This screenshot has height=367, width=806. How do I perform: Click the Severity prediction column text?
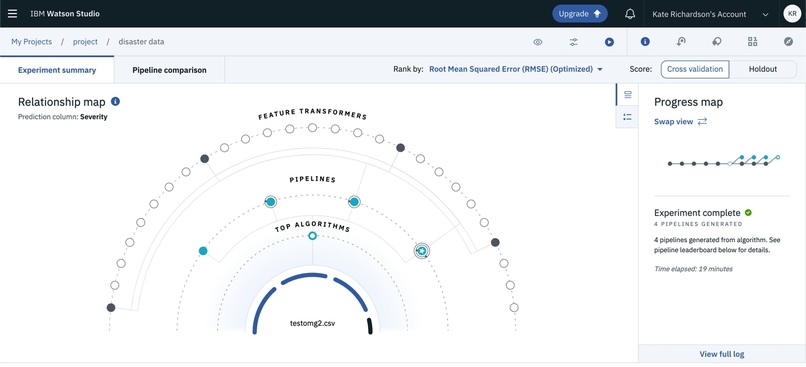tap(94, 117)
